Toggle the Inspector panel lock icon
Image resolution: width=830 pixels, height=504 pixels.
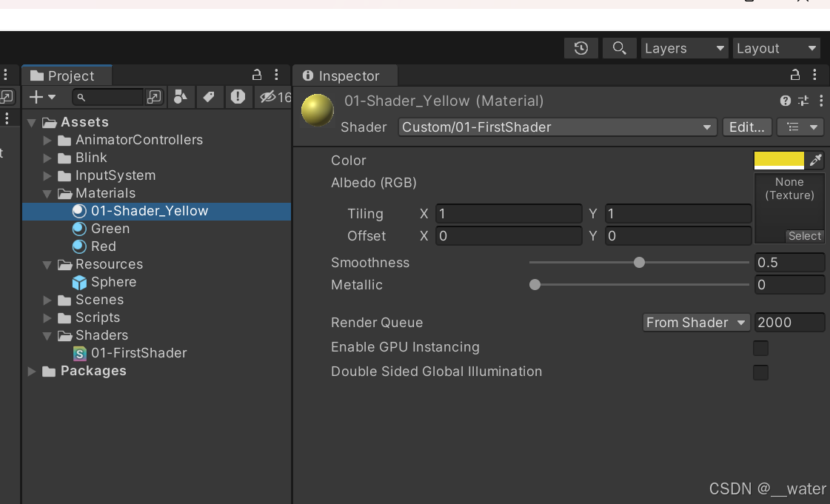pyautogui.click(x=795, y=75)
